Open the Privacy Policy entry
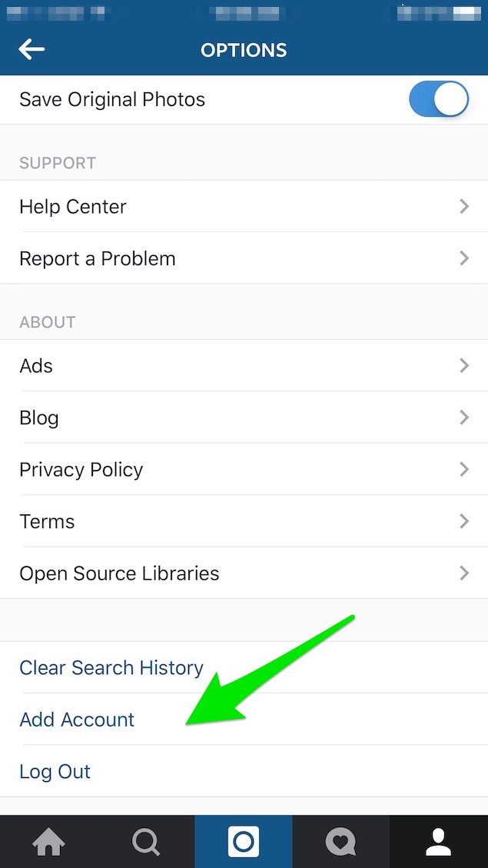The width and height of the screenshot is (488, 868). point(244,470)
